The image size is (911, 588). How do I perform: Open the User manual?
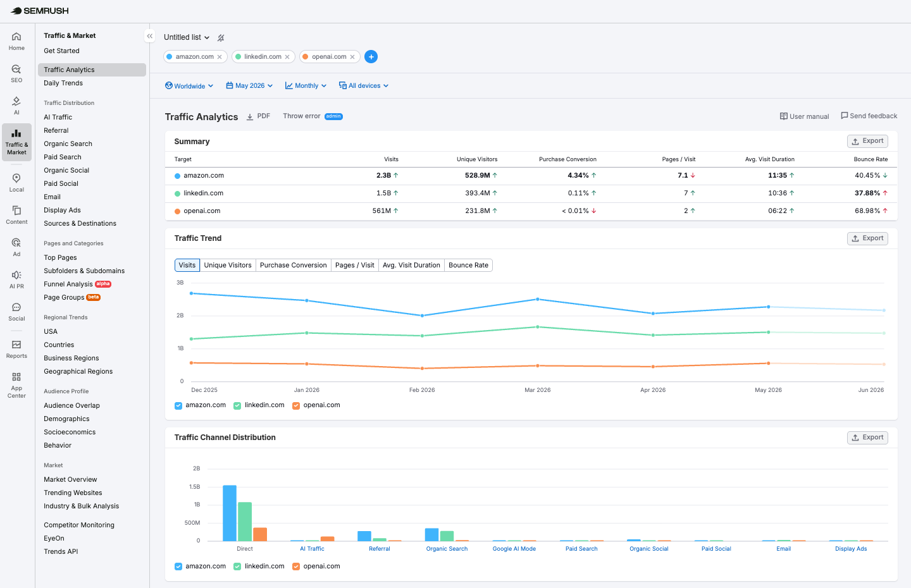[804, 116]
